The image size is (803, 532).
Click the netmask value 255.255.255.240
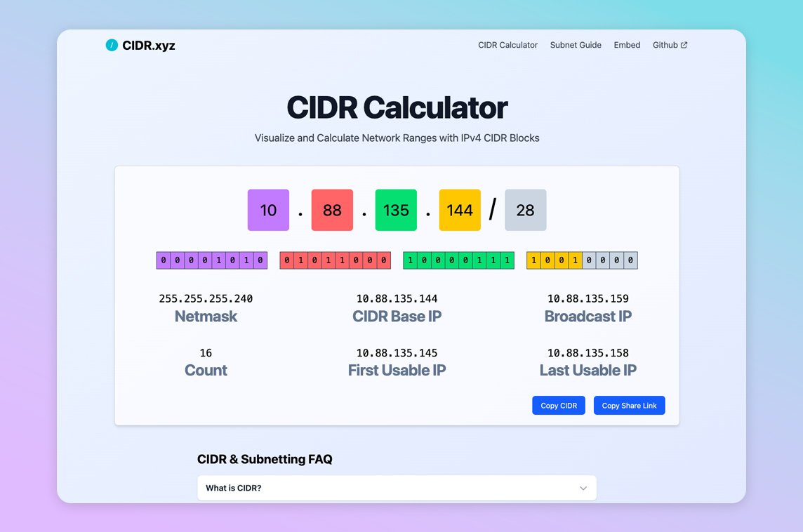[x=206, y=299]
